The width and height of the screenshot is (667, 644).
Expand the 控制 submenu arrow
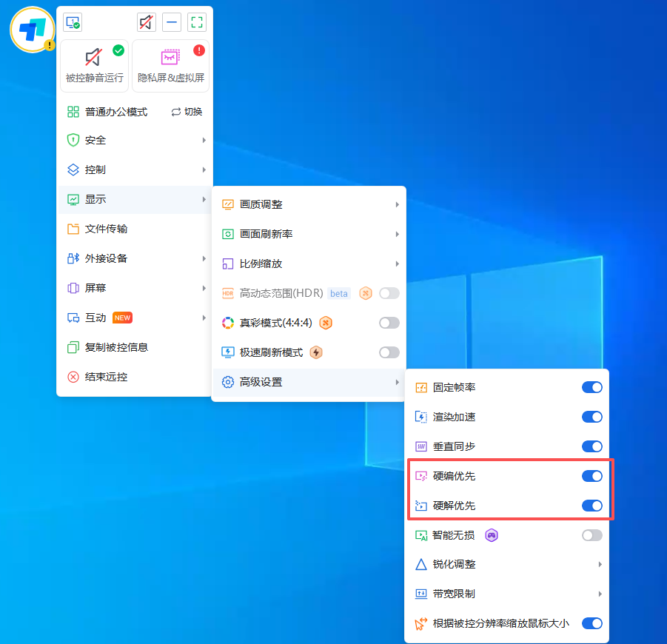pyautogui.click(x=204, y=170)
